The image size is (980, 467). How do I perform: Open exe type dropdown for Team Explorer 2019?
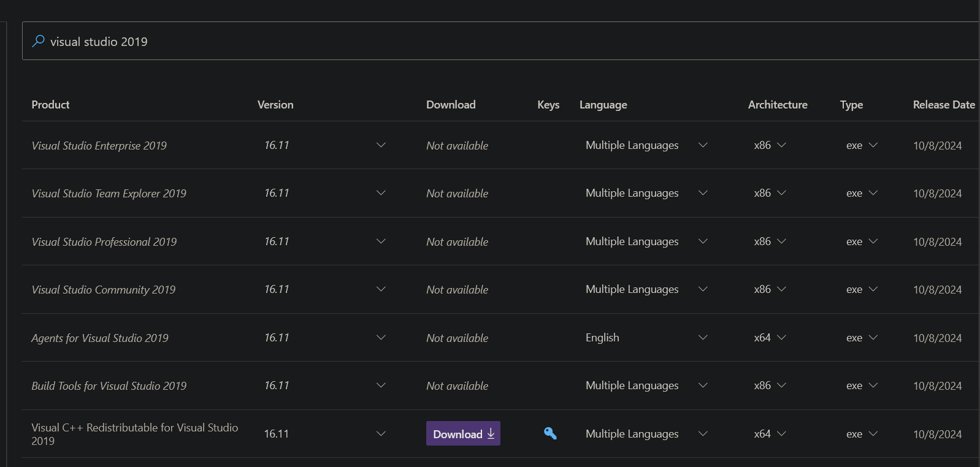click(862, 193)
